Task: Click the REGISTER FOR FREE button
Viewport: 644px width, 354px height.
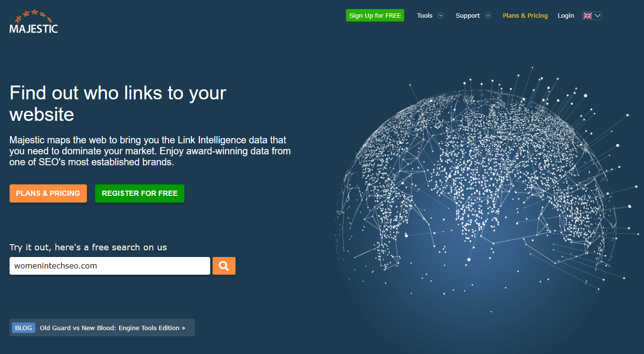Action: [x=140, y=193]
